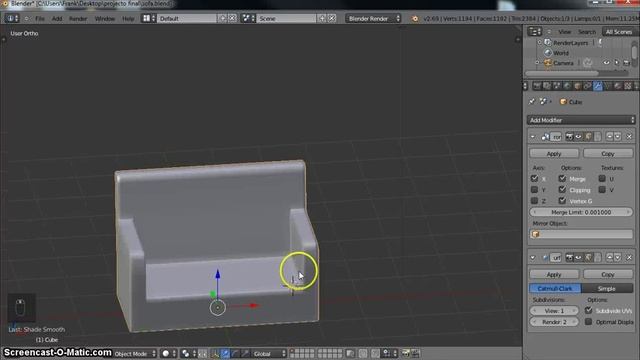Viewport: 640px width, 360px height.
Task: Open the Add menu
Action: point(57,19)
